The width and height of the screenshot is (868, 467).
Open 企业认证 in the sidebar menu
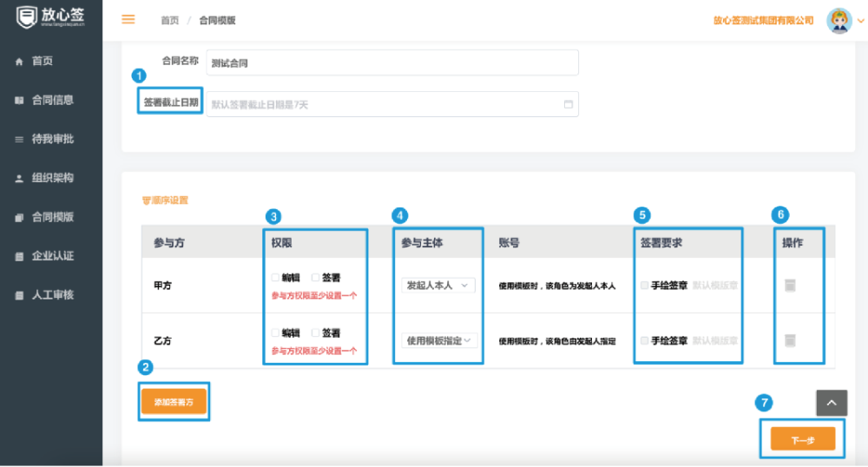click(53, 255)
